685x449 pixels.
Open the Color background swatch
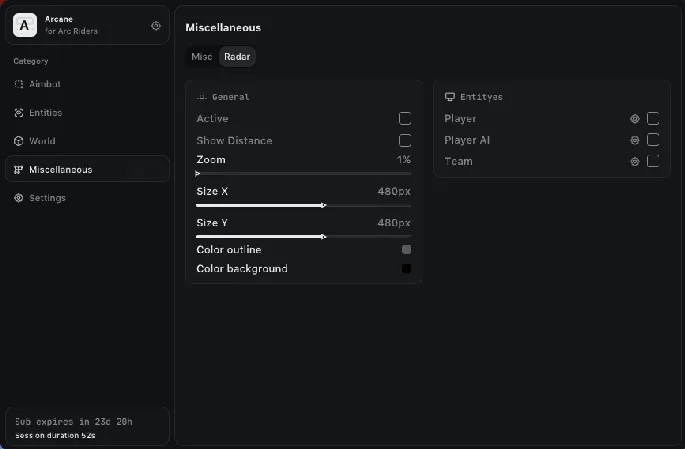[x=406, y=269]
